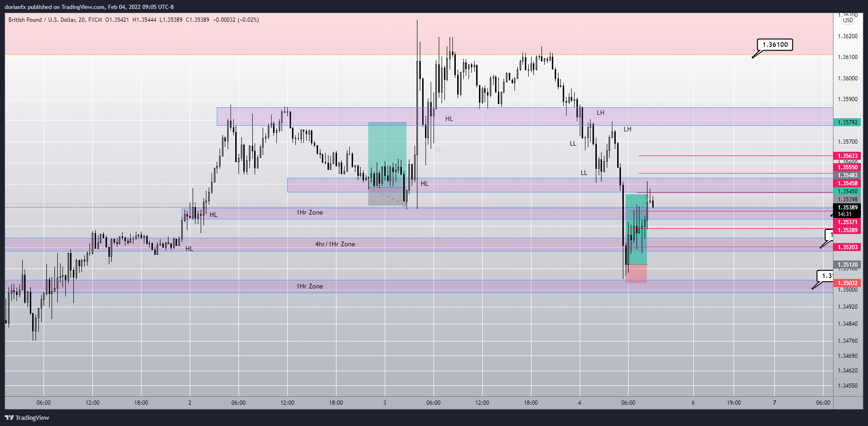The height and width of the screenshot is (426, 868).
Task: Click the 14:31 countdown timer label
Action: point(845,214)
